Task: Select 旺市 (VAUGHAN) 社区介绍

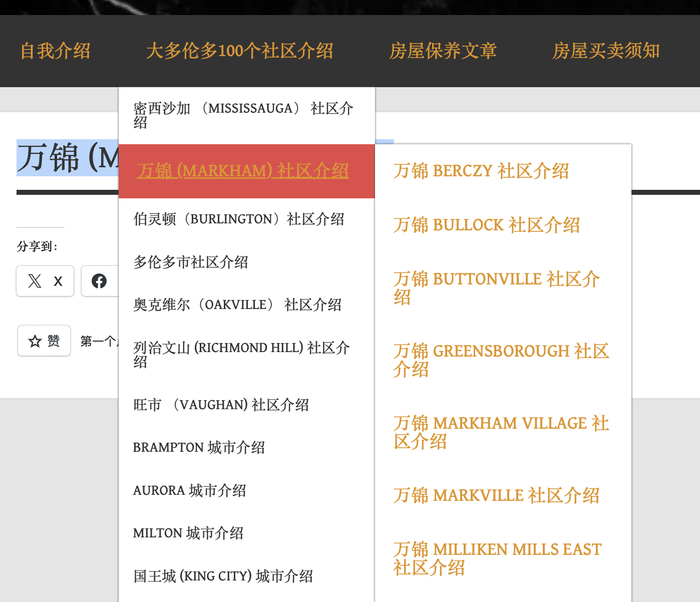Action: [x=221, y=405]
